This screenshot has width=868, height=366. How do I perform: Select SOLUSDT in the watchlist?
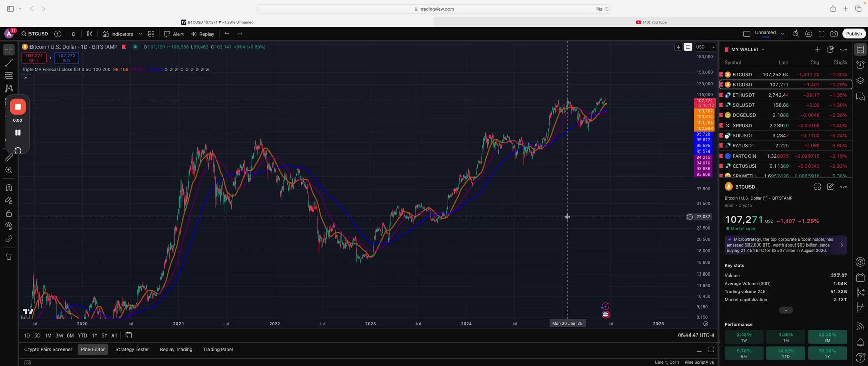(785, 105)
